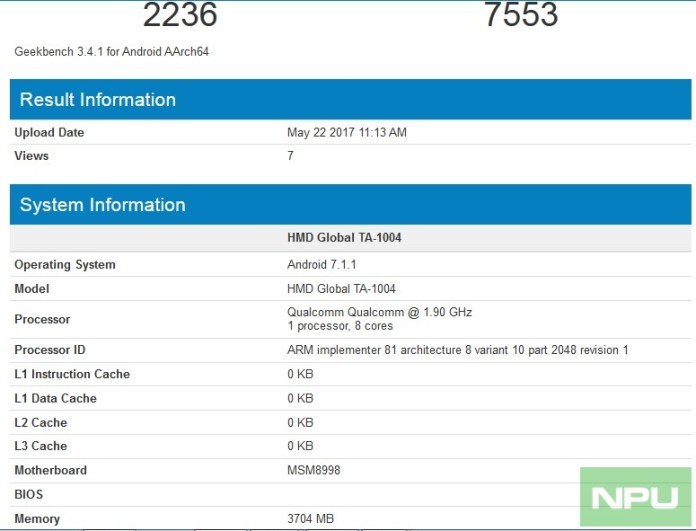
Task: Click the L1 Instruction Cache 0 KB value
Action: pos(300,374)
